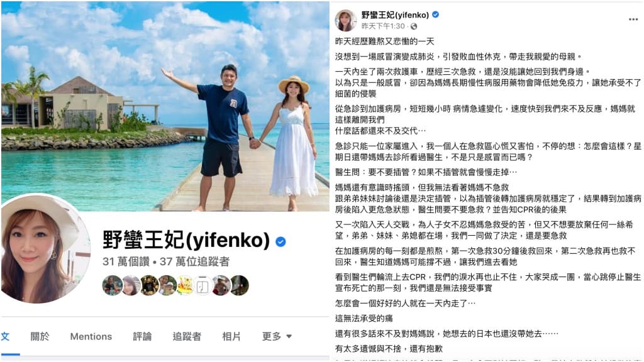Click the blue verified badge beside page name
Viewport: 644px width, 362px height.
tap(280, 242)
